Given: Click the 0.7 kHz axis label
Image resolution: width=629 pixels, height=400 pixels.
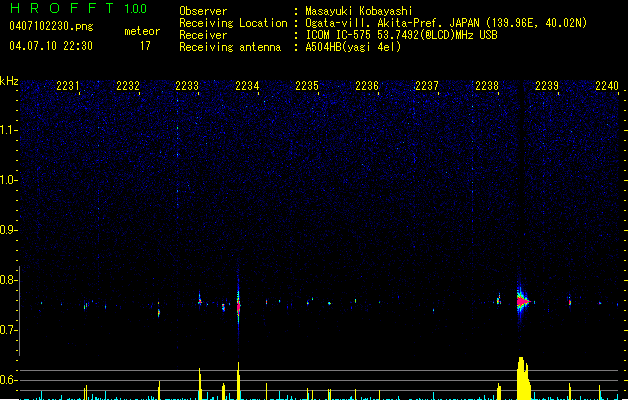Looking at the screenshot, I should (8, 330).
